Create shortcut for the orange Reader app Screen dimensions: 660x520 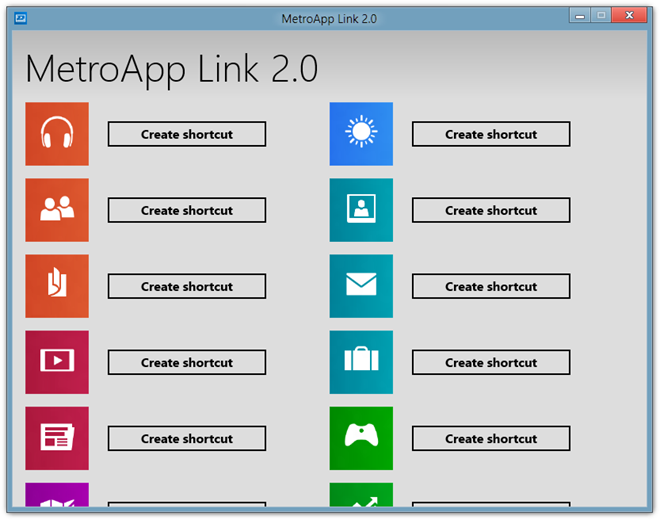click(187, 286)
